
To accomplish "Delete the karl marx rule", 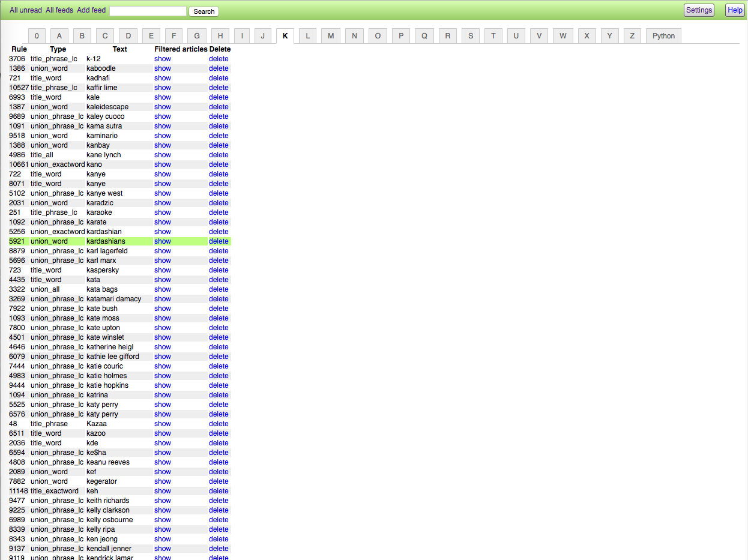I will (x=219, y=260).
